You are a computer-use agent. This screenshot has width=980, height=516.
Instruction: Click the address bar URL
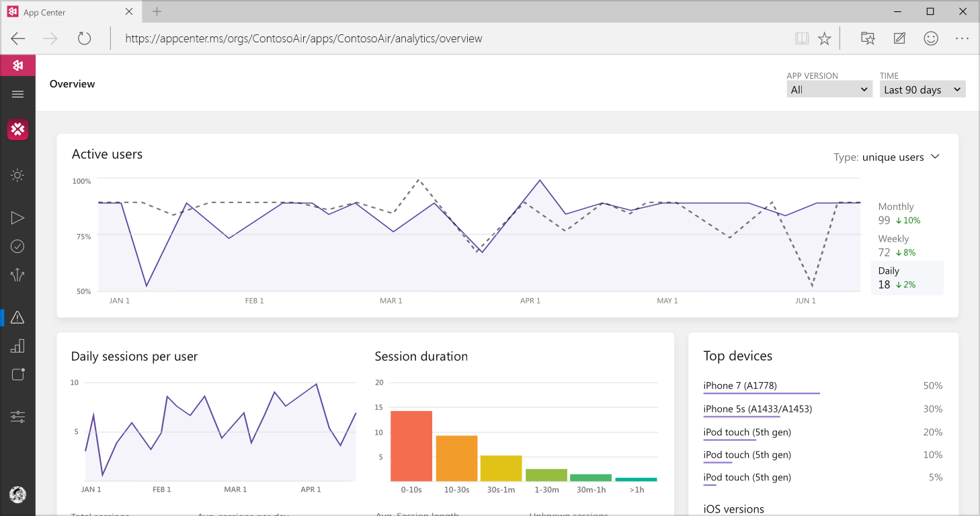pos(304,38)
